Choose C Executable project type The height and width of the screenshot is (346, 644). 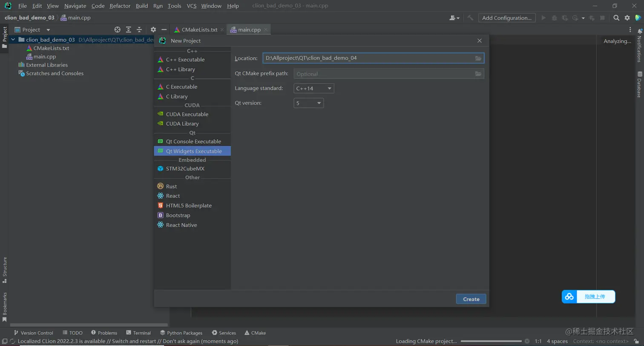pos(192,87)
